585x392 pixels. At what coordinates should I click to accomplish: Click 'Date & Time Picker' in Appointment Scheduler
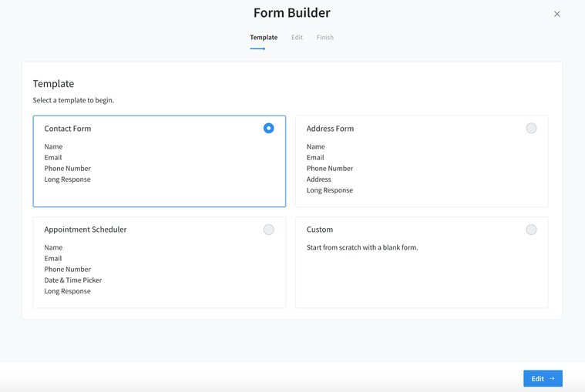[x=73, y=280]
